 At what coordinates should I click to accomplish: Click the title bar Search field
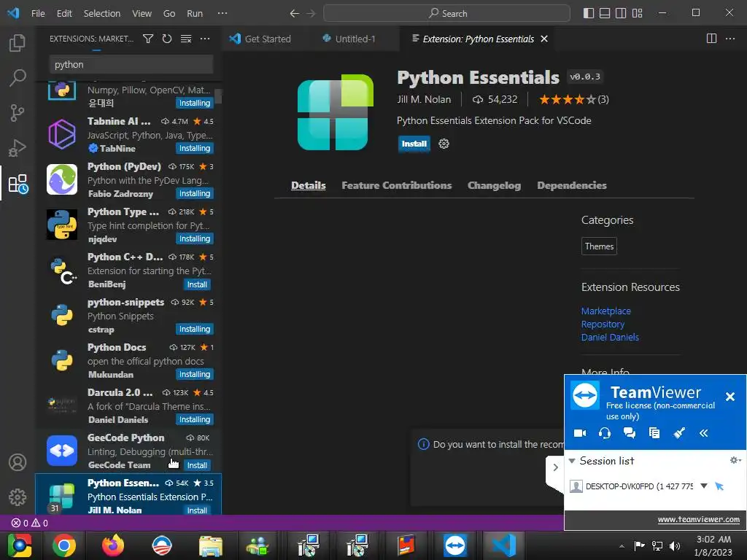(446, 13)
